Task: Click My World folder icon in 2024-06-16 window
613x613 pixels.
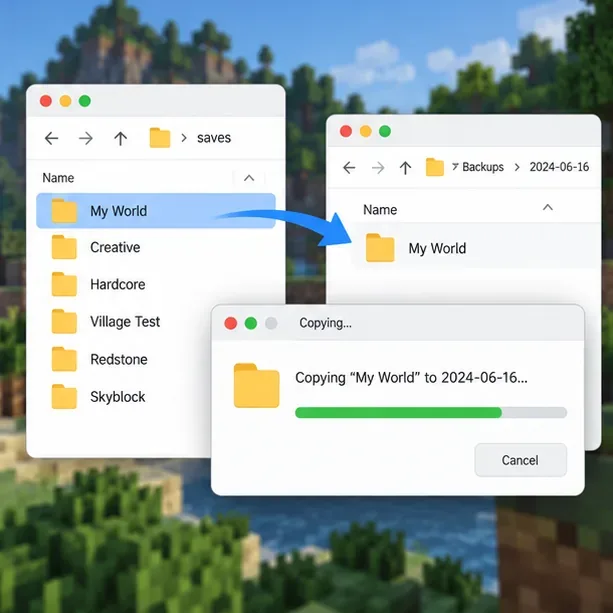Action: pos(380,247)
